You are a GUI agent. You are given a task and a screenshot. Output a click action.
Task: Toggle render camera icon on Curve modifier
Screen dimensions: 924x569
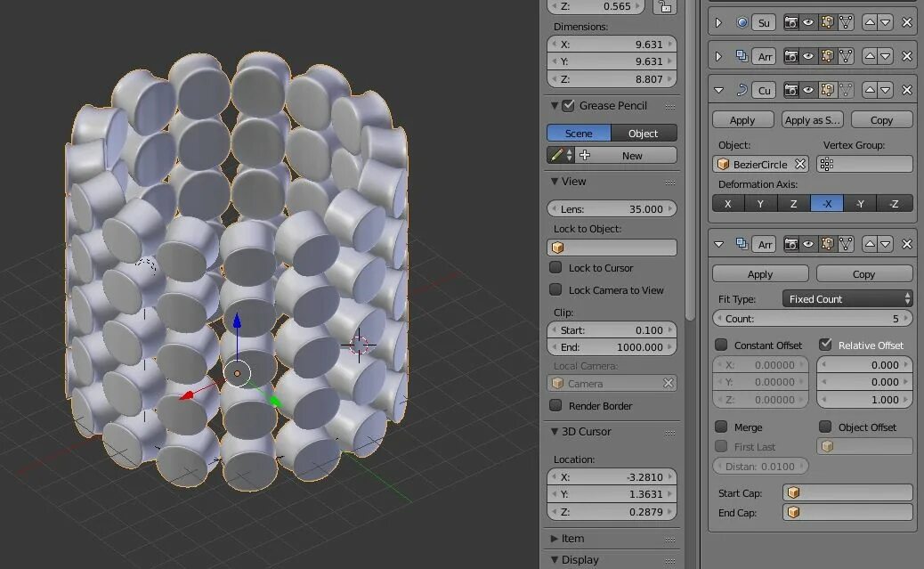tap(790, 90)
